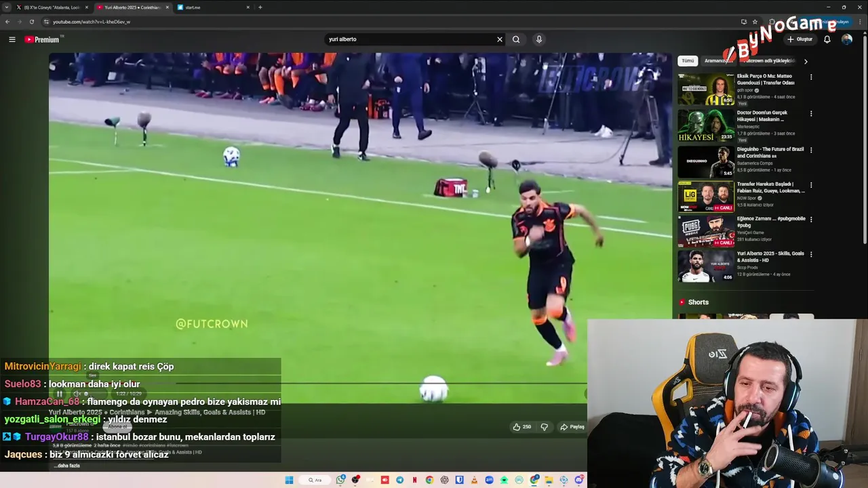
Task: Open File Explorer from the taskbar
Action: (549, 480)
